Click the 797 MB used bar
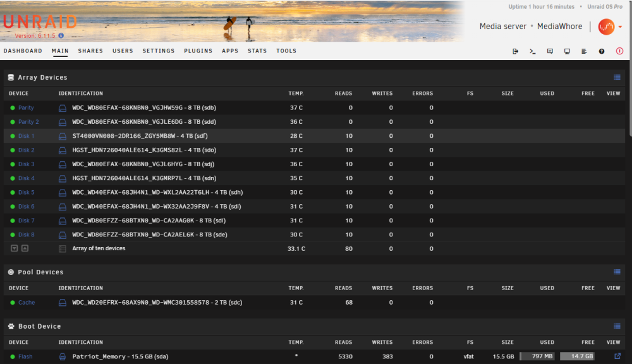Image resolution: width=632 pixels, height=364 pixels. point(537,356)
